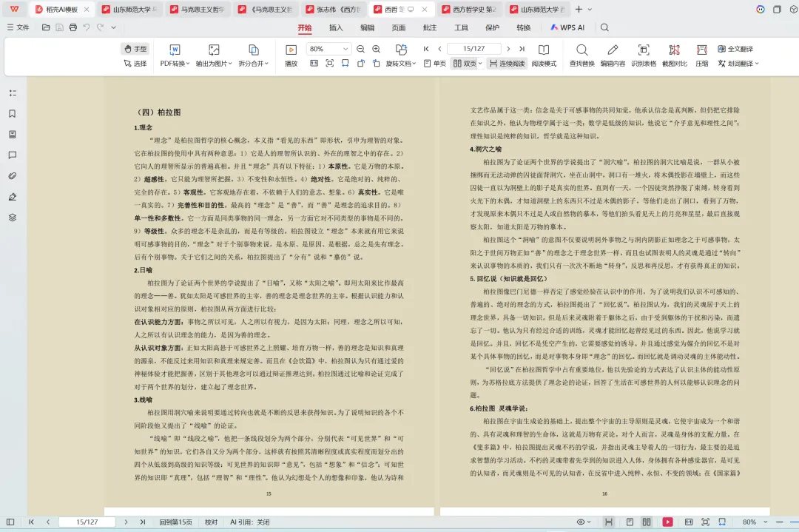Open the quick access toolbar customize arrow
This screenshot has height=532, width=799.
coord(114,27)
